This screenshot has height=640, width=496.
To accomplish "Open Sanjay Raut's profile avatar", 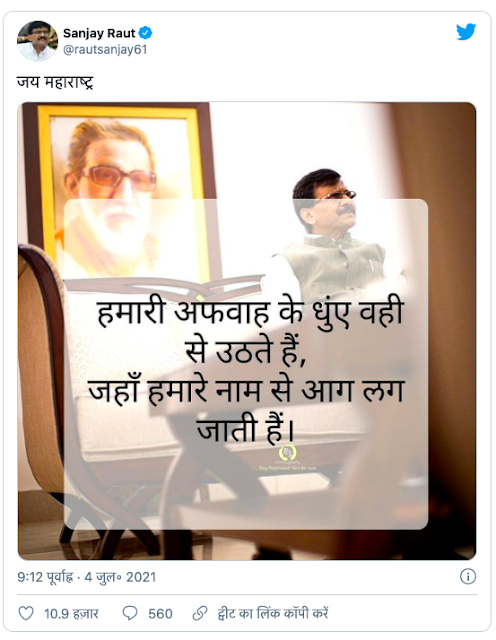I will 37,41.
